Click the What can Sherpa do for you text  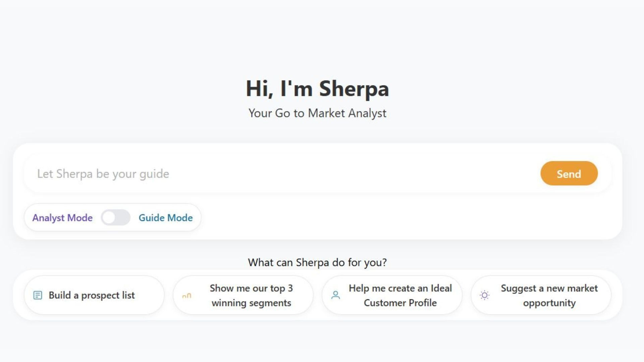tap(317, 263)
